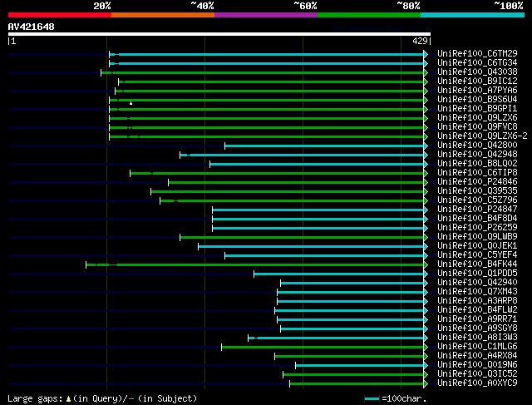Select the UniRef100_B4FK44 label
The width and height of the screenshot is (532, 405).
tap(477, 264)
